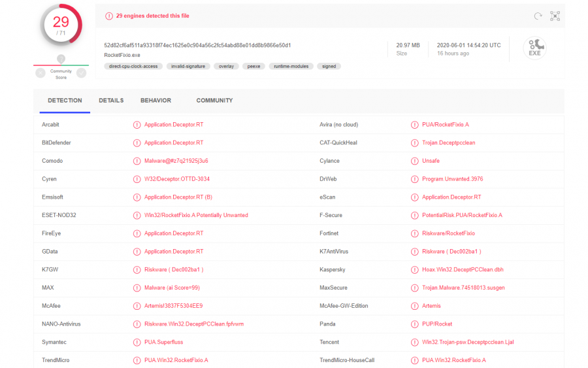Click warning icon in Symantec row
Viewport: 588px width, 368px height.
(x=137, y=342)
